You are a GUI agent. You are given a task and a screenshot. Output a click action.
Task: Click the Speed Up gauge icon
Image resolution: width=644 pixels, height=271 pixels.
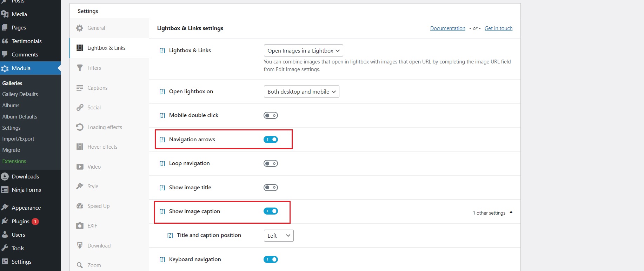tap(80, 206)
